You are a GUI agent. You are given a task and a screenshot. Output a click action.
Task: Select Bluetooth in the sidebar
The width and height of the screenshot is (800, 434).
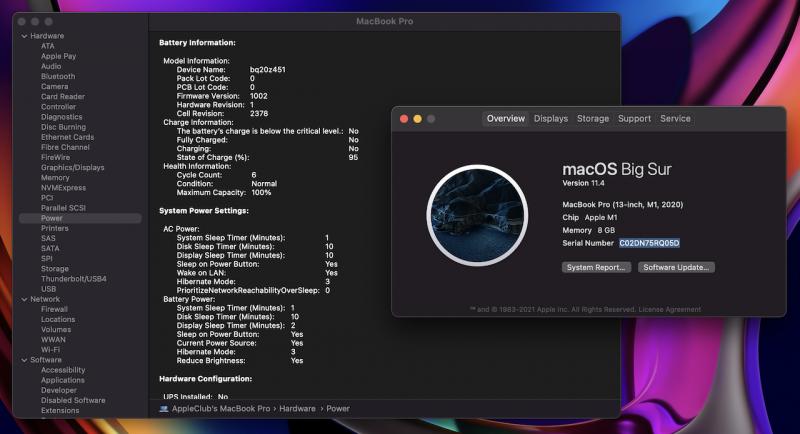[x=58, y=76]
